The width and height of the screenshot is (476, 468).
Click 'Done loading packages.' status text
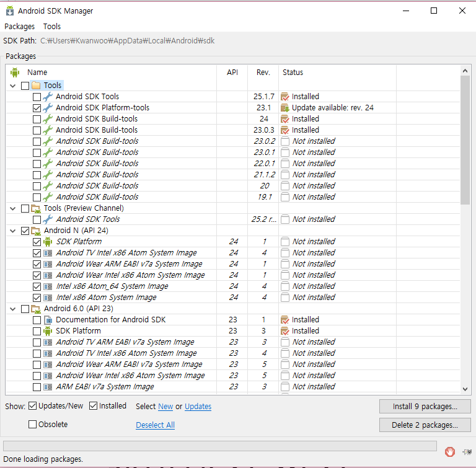[43, 459]
